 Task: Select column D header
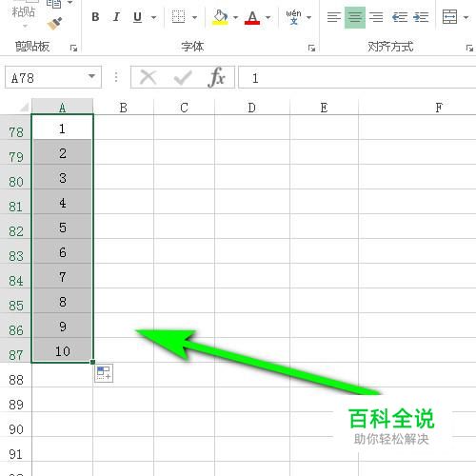(x=252, y=108)
